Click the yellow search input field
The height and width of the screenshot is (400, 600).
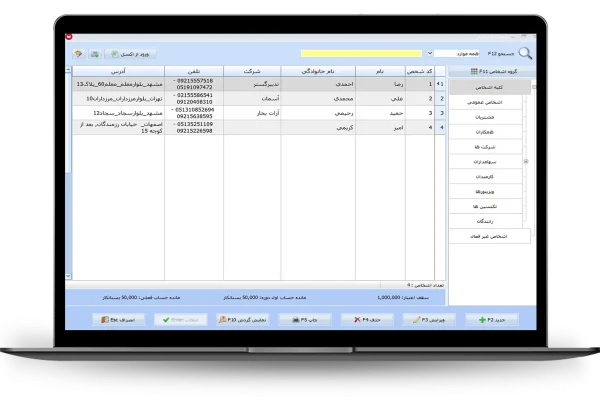[363, 53]
